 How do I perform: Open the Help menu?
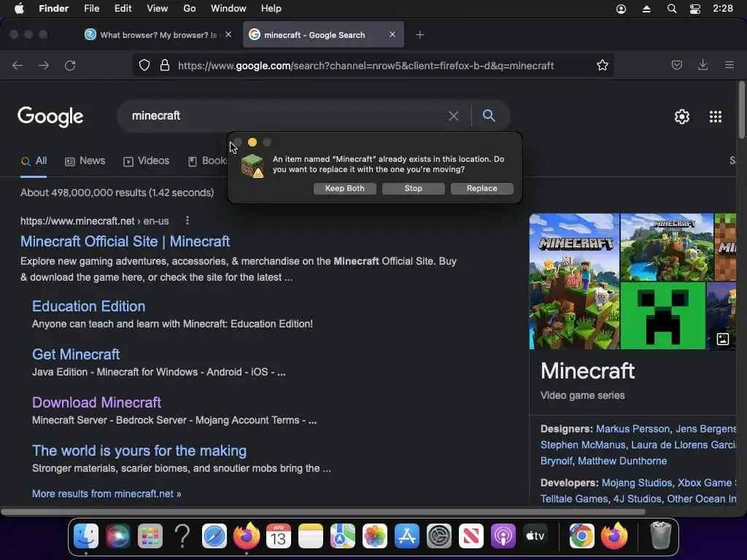pyautogui.click(x=271, y=9)
